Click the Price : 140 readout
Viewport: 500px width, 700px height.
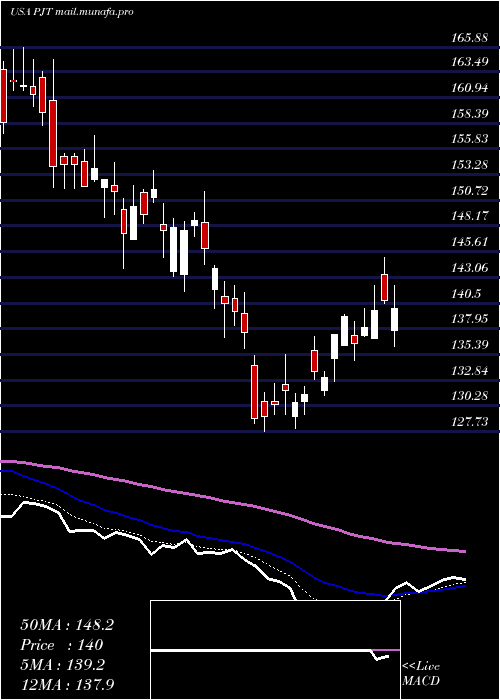pyautogui.click(x=62, y=645)
